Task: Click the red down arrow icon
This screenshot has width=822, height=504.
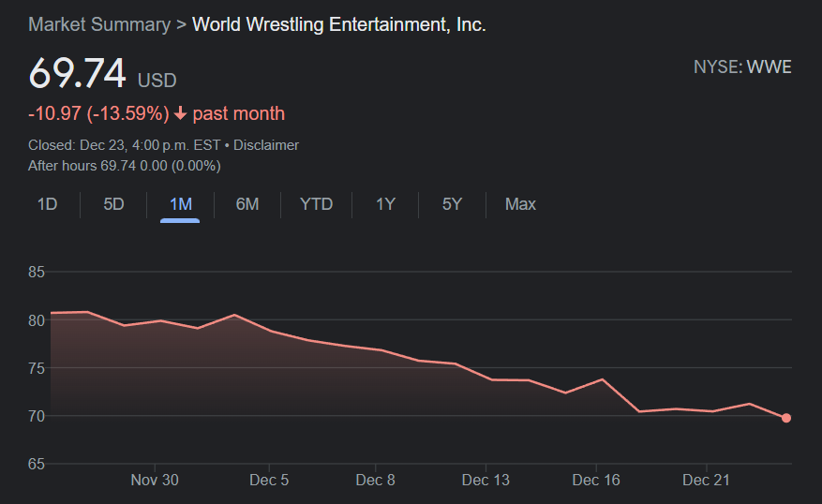Action: [x=181, y=114]
